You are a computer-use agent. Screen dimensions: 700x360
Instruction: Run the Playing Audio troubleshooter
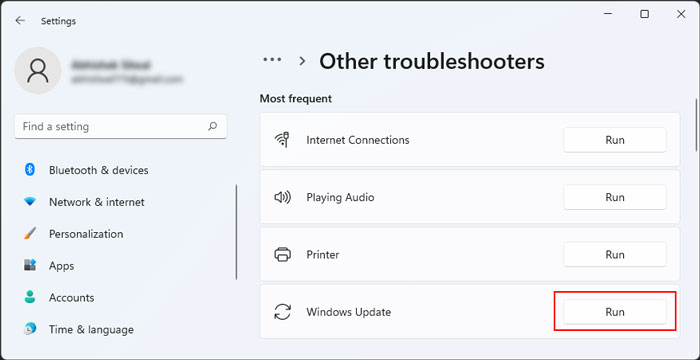615,197
